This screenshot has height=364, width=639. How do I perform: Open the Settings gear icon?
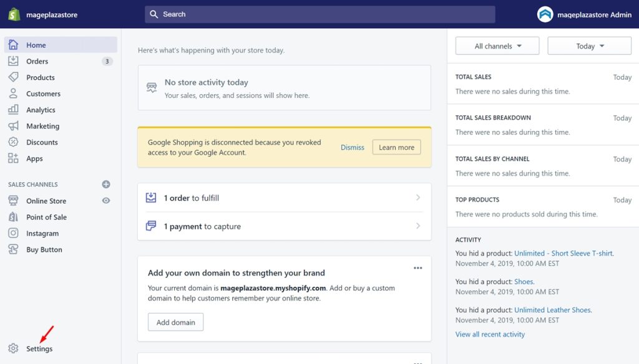tap(13, 348)
